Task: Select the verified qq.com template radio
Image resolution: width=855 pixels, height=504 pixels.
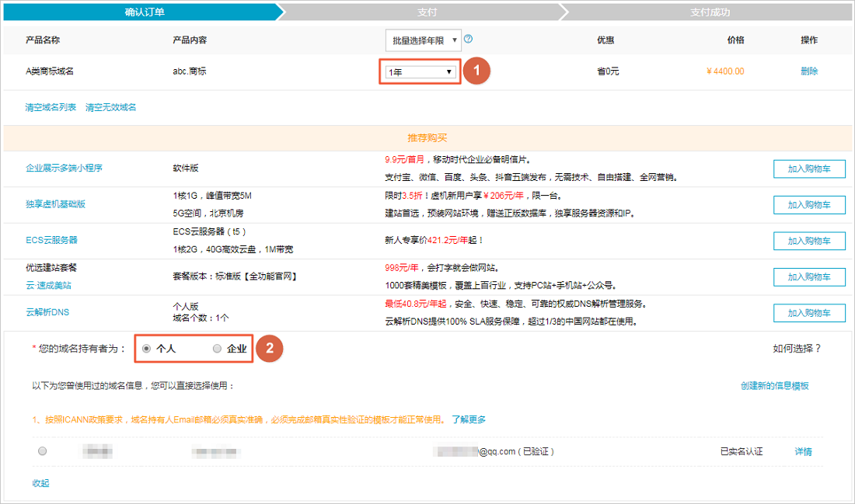Action: pyautogui.click(x=42, y=451)
